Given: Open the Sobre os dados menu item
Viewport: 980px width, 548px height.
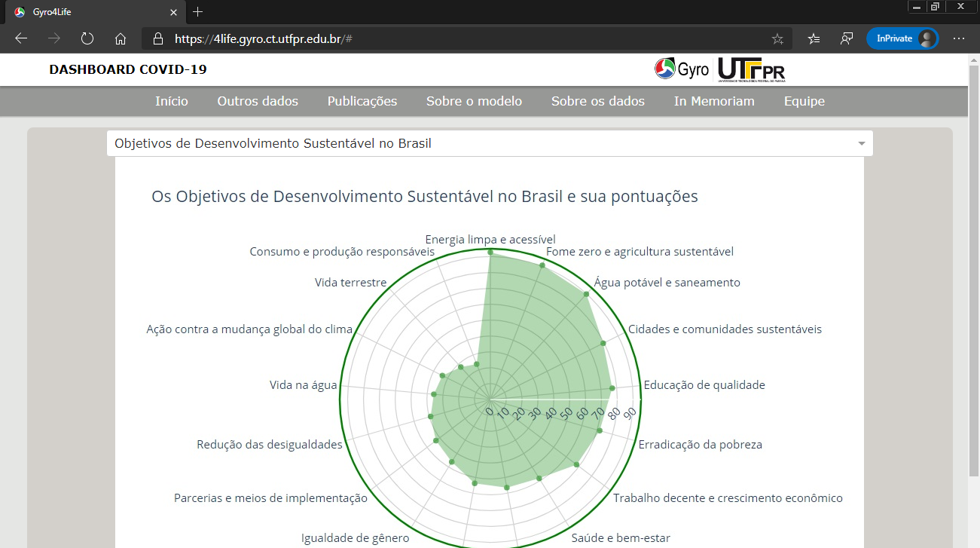Looking at the screenshot, I should tap(598, 101).
